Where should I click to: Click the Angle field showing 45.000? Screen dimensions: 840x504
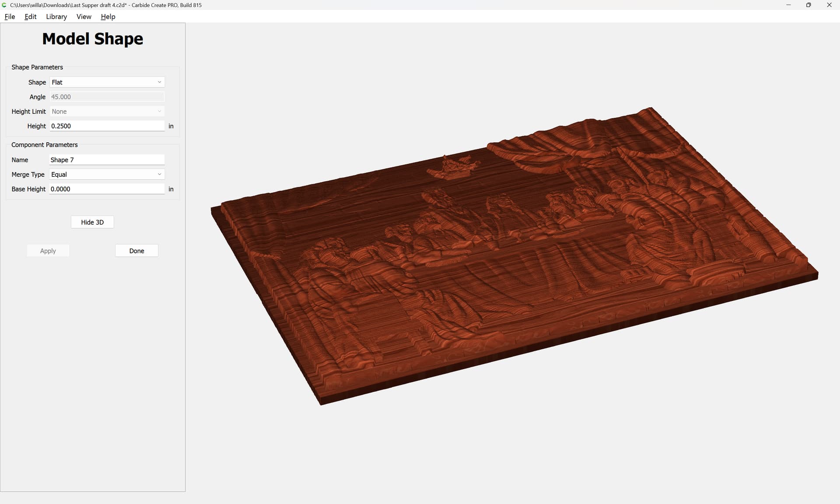(107, 97)
